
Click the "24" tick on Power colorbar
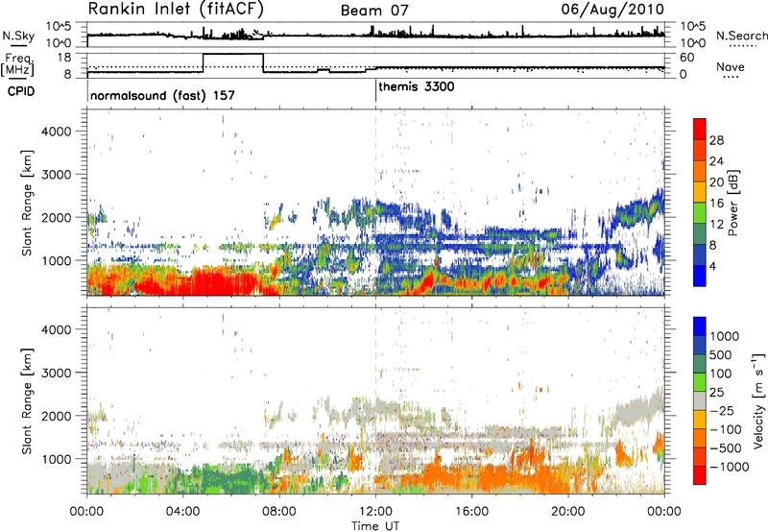(716, 161)
